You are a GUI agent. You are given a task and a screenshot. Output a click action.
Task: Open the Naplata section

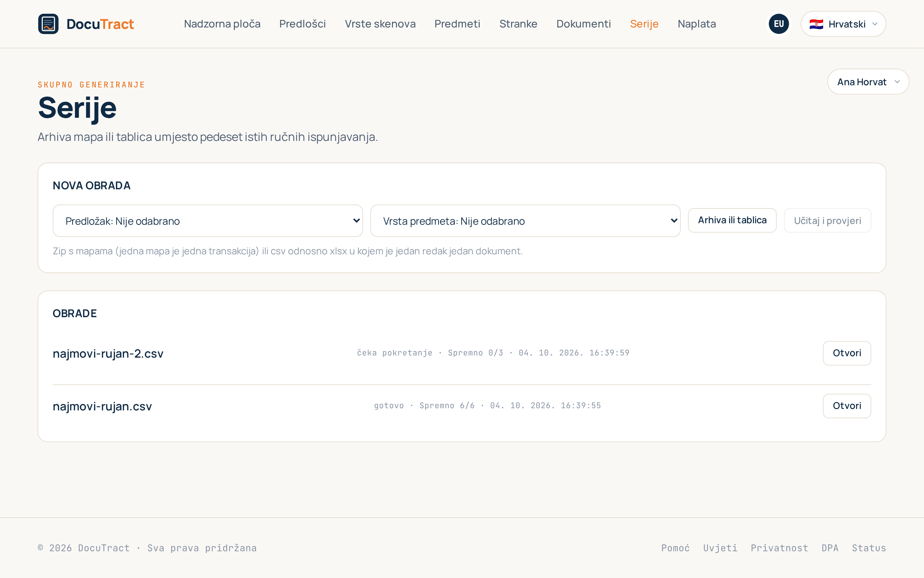[697, 24]
